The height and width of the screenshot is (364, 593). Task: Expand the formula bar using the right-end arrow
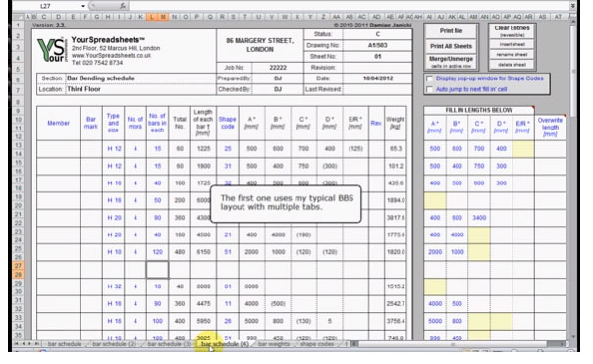click(573, 6)
